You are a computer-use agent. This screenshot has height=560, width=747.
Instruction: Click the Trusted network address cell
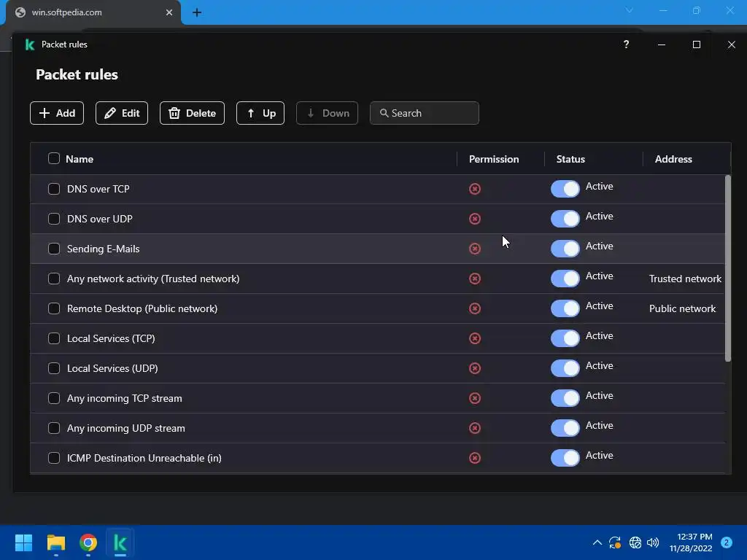click(x=685, y=279)
